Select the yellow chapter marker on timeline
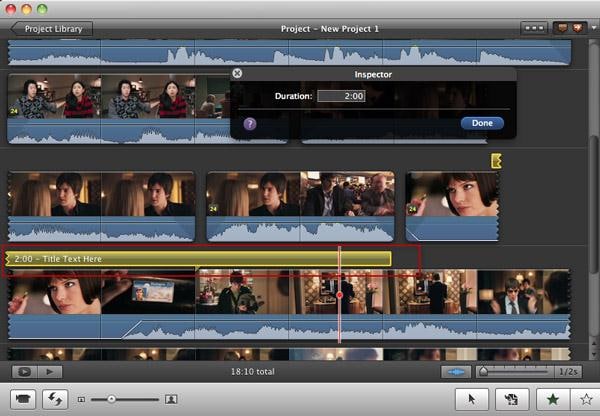This screenshot has height=416, width=600. tap(496, 161)
